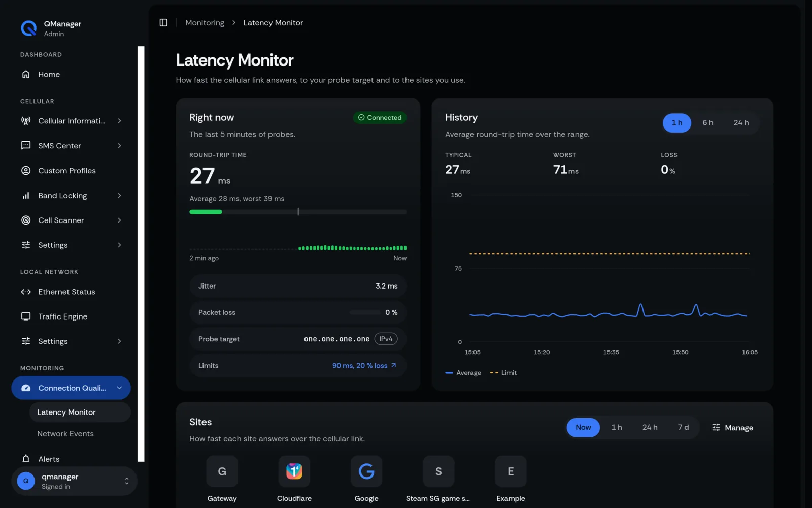This screenshot has width=812, height=508.
Task: Click the Cloudflare site icon
Action: [x=294, y=471]
